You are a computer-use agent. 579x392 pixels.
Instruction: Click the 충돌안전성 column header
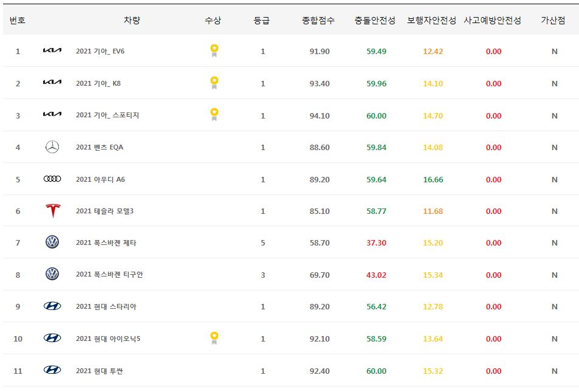tap(375, 20)
